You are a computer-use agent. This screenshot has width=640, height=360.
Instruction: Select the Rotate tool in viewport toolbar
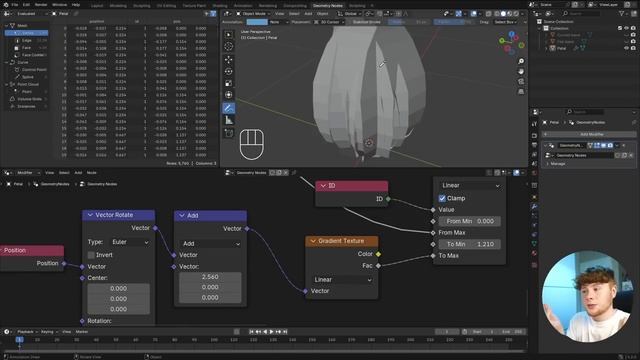point(229,71)
